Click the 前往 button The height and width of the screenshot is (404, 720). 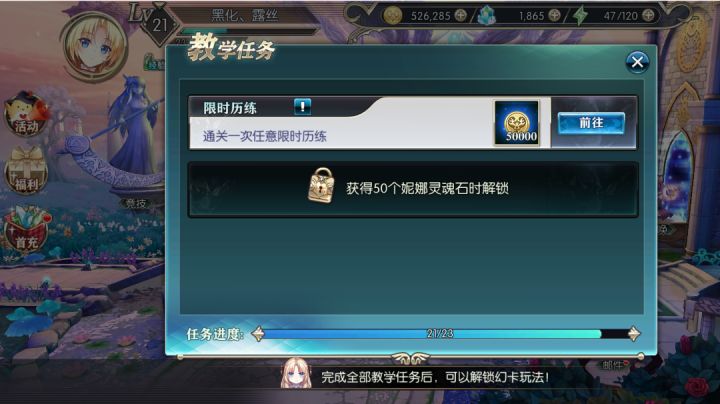click(591, 123)
